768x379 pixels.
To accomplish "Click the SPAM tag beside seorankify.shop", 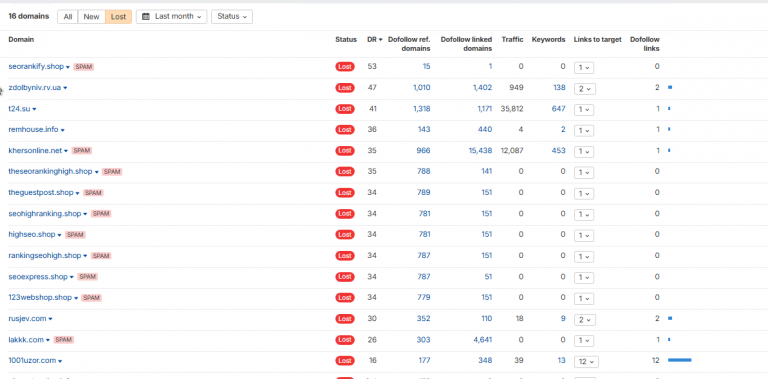I will [x=84, y=67].
